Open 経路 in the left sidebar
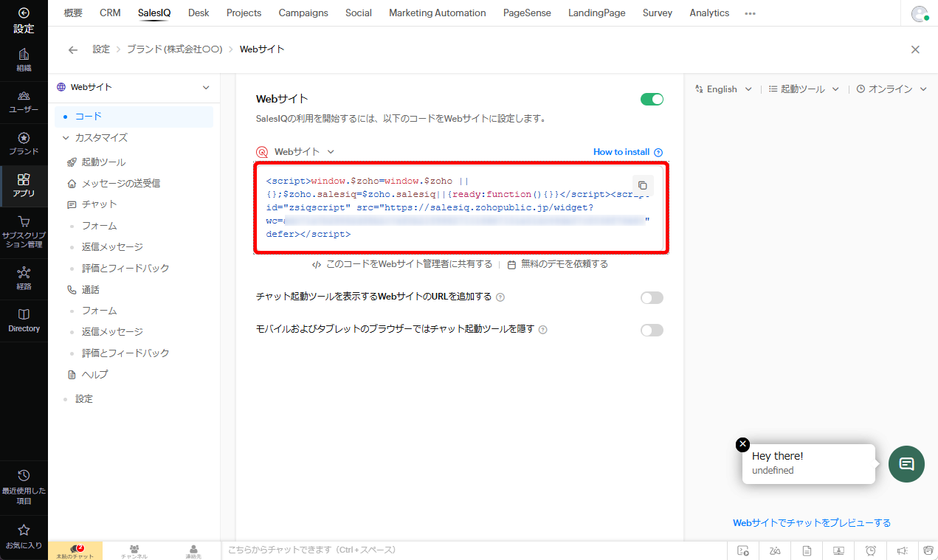The height and width of the screenshot is (560, 938). tap(24, 279)
